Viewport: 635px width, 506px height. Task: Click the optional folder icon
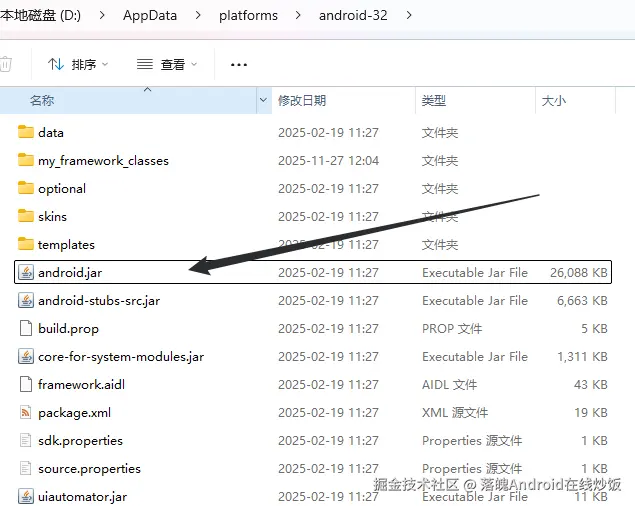[x=26, y=188]
